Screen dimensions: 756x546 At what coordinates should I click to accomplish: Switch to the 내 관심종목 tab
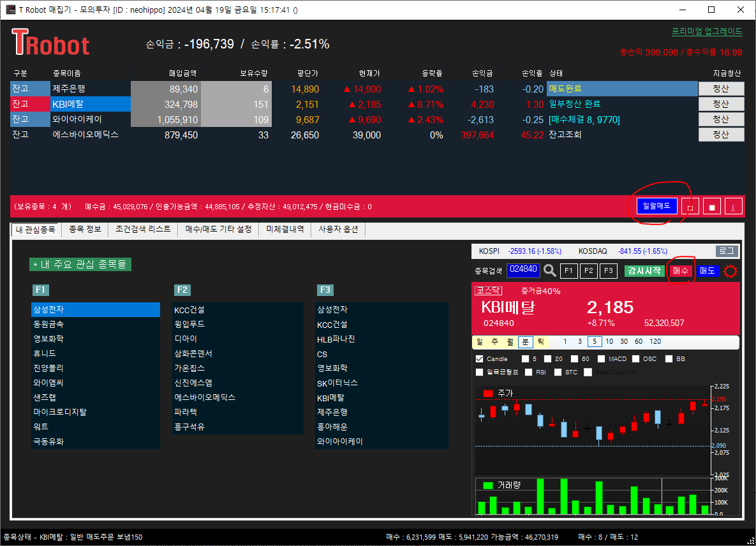point(35,230)
